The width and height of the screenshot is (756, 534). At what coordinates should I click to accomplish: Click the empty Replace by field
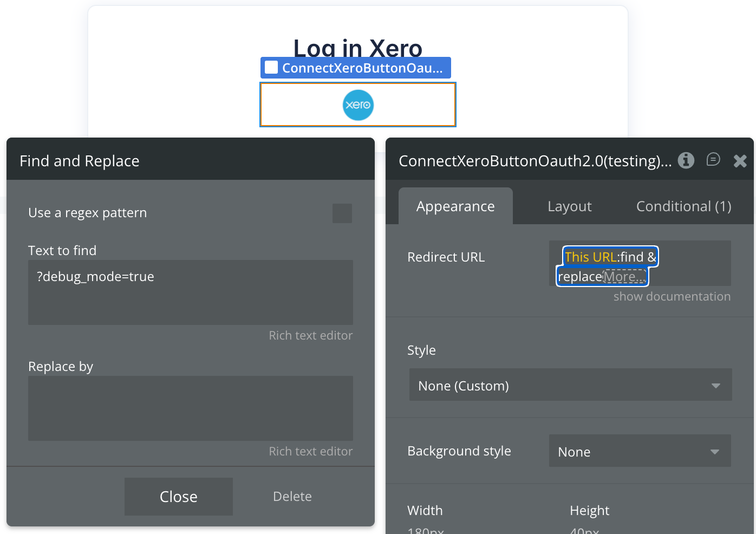tap(191, 408)
